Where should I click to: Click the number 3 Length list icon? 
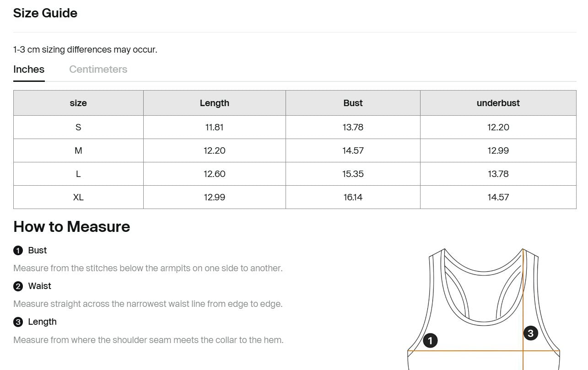[18, 322]
